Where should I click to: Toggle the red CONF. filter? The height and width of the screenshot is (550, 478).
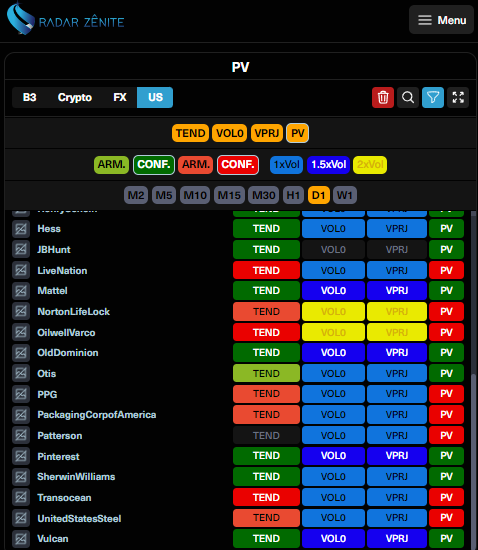coord(238,165)
